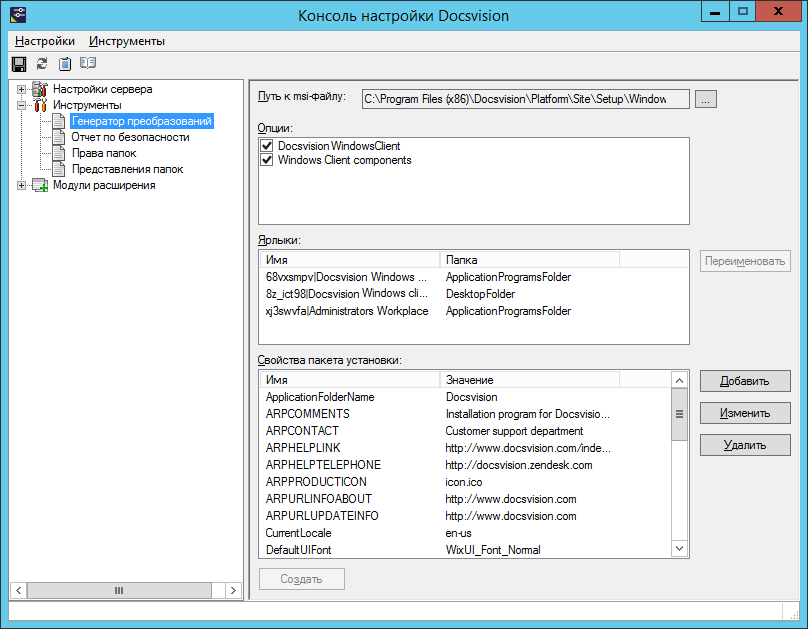Click the properties list scroll down arrow

679,548
